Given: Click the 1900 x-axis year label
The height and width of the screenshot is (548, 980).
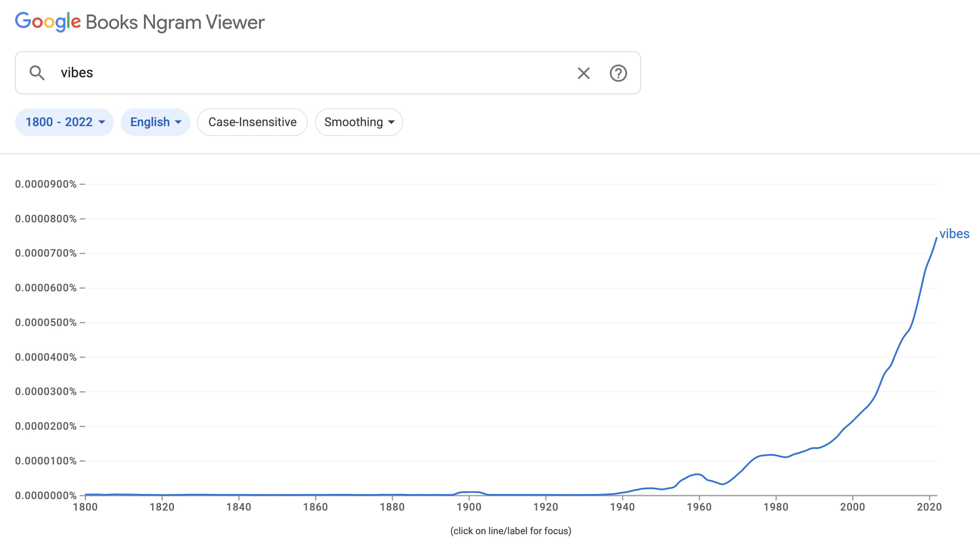Looking at the screenshot, I should (x=469, y=507).
